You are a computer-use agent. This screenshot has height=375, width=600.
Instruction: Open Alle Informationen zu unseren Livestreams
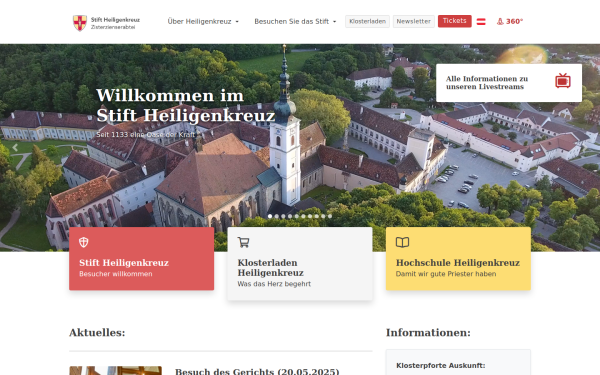[509, 83]
